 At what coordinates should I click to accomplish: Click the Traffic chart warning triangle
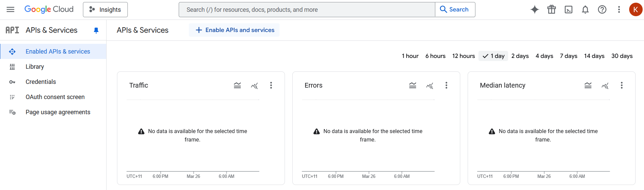click(x=141, y=131)
